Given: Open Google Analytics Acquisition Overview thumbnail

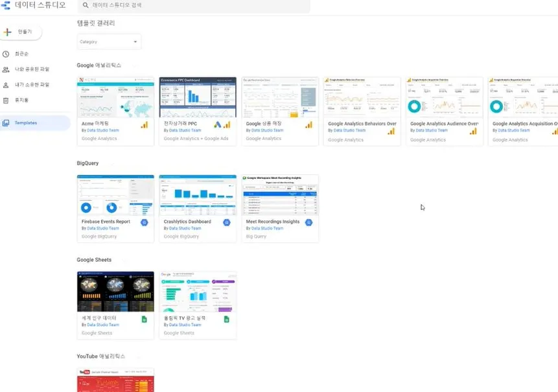Looking at the screenshot, I should tap(523, 97).
